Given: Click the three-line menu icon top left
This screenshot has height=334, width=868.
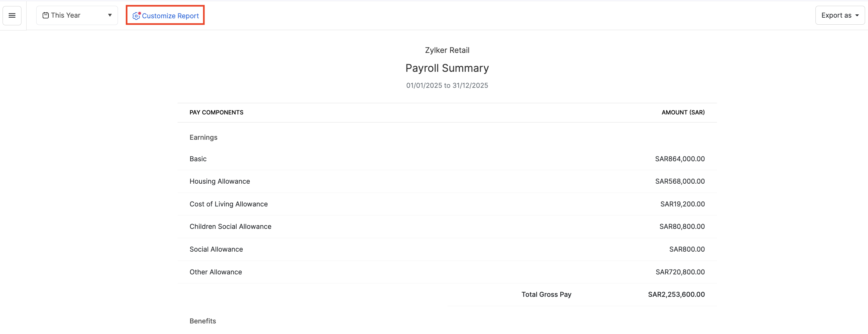Looking at the screenshot, I should (12, 15).
